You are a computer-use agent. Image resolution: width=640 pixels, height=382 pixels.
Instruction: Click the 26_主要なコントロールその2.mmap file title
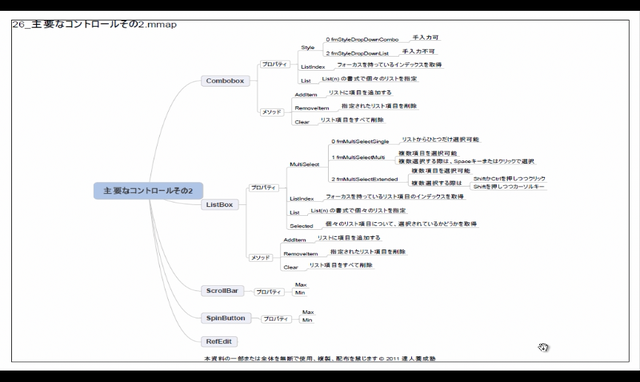[x=94, y=24]
